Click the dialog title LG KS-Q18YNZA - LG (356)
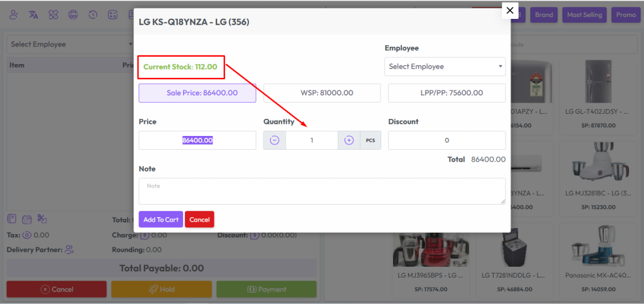 coord(194,22)
